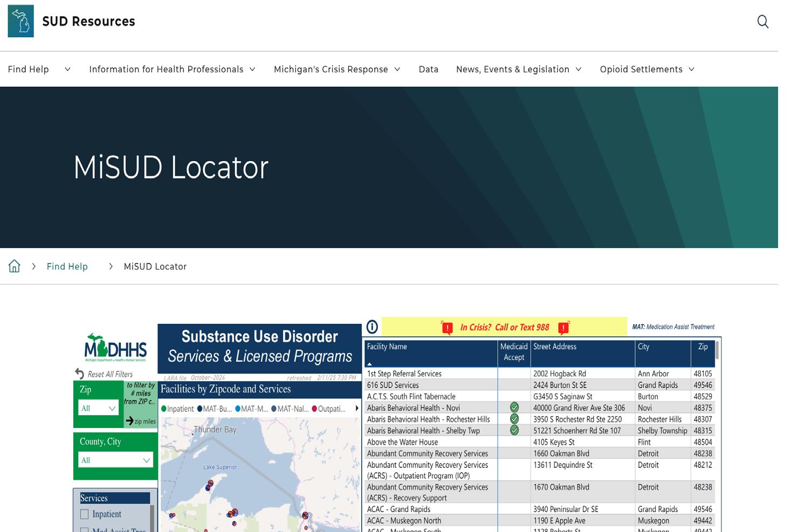Click the address 2002 Hogback Rd
Image resolution: width=797 pixels, height=532 pixels.
click(x=559, y=374)
